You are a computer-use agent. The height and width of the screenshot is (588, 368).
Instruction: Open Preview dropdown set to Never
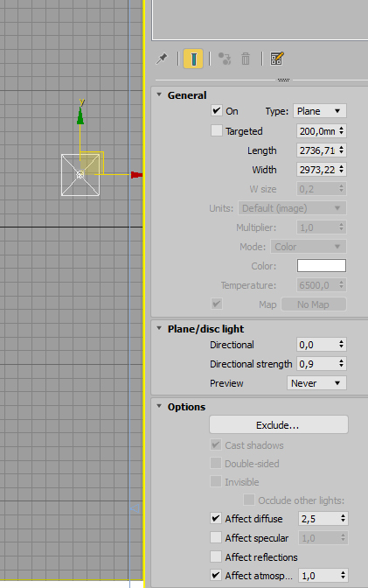point(316,383)
